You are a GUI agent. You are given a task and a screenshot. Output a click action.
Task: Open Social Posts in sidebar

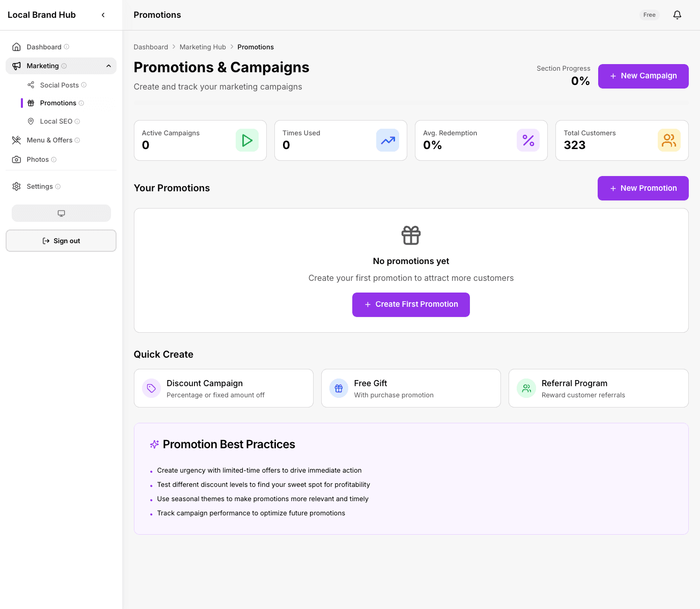click(59, 85)
